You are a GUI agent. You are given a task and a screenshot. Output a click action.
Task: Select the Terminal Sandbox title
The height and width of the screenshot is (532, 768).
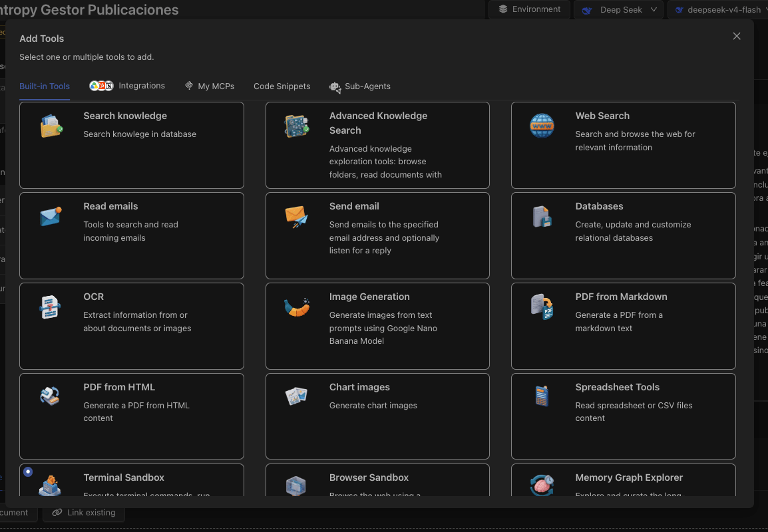point(123,477)
